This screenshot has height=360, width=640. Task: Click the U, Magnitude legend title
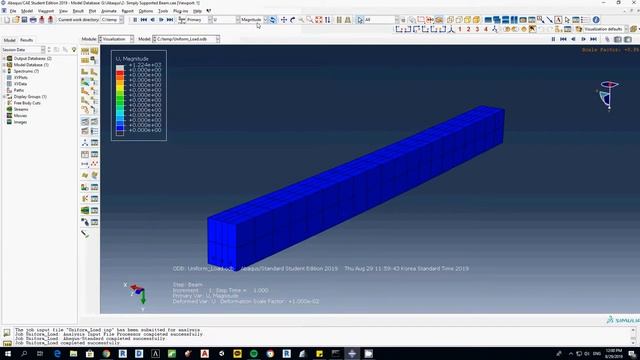pos(132,59)
